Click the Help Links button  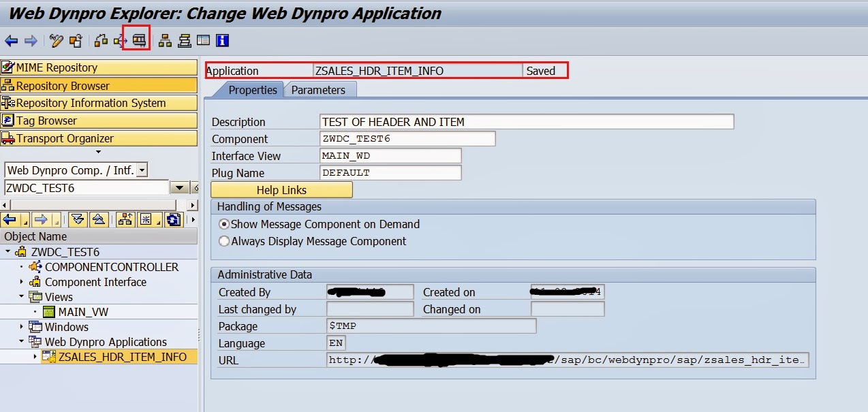(281, 190)
